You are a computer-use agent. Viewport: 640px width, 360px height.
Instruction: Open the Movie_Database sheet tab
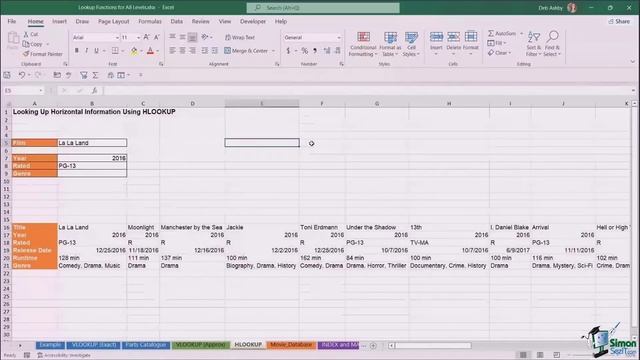pyautogui.click(x=291, y=345)
